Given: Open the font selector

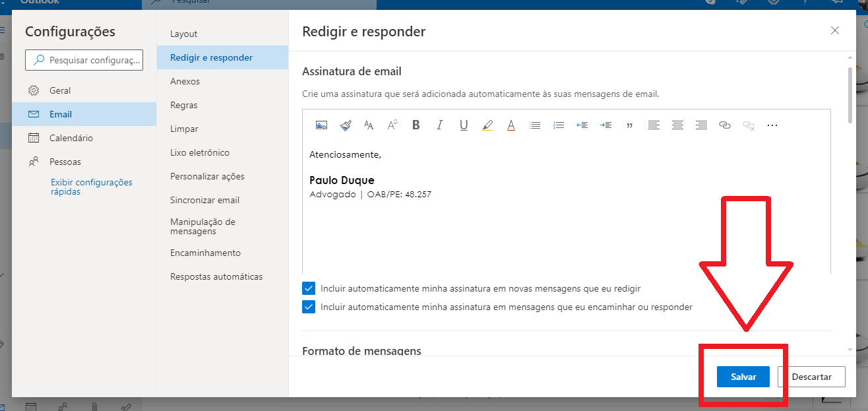Looking at the screenshot, I should coord(369,125).
